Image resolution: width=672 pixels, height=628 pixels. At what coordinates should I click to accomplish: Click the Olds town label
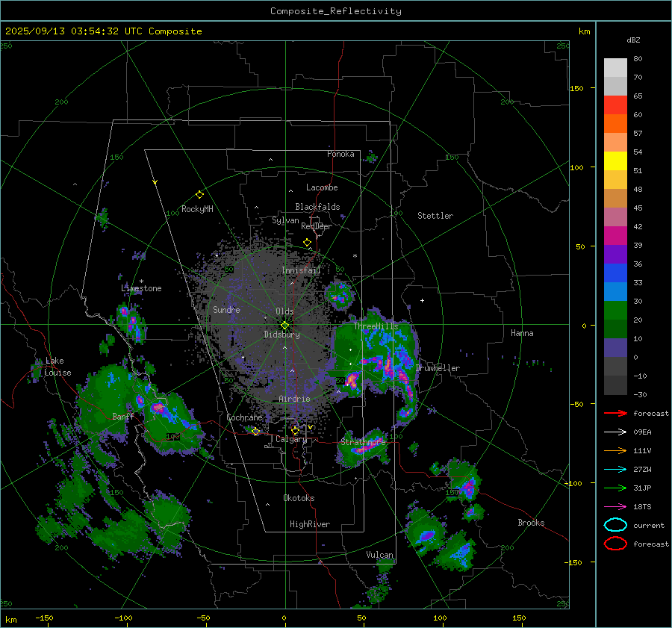pyautogui.click(x=284, y=311)
